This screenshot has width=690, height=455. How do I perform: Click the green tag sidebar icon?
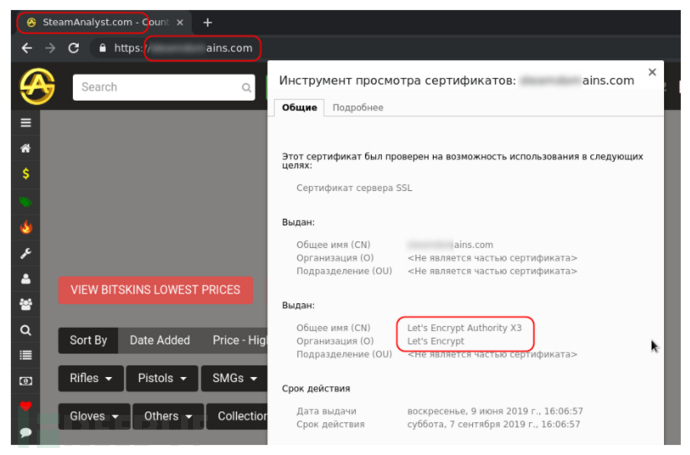[x=26, y=202]
